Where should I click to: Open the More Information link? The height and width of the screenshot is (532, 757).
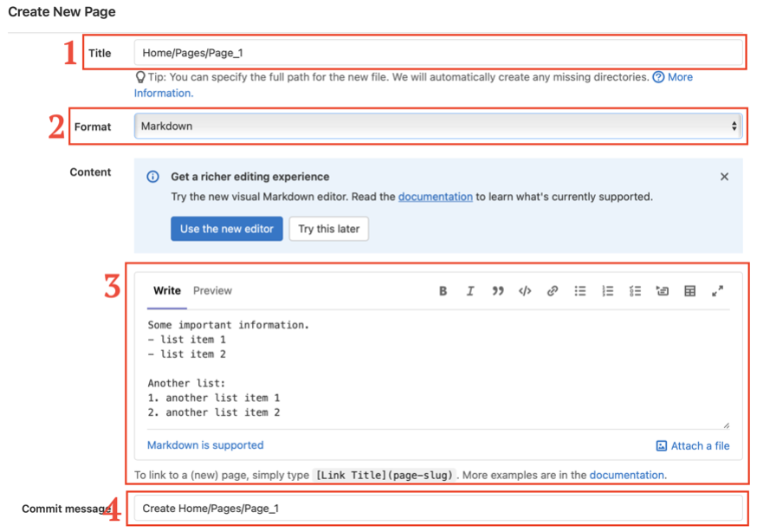click(x=680, y=77)
